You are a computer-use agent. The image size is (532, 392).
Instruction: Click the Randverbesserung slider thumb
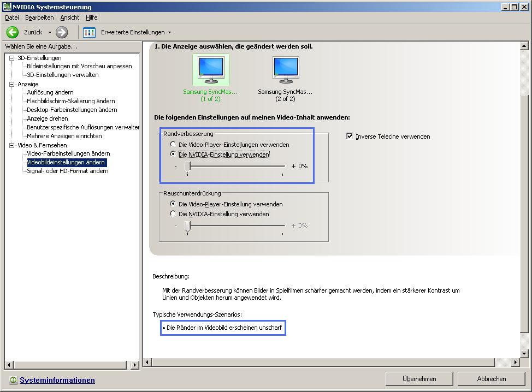click(187, 168)
